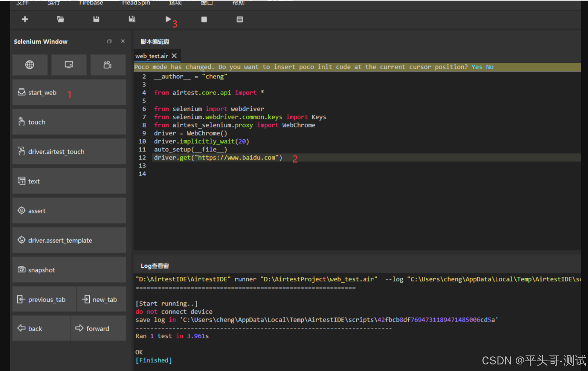Click the globe icon in the Selenium Window
This screenshot has width=588, height=371.
pyautogui.click(x=30, y=65)
